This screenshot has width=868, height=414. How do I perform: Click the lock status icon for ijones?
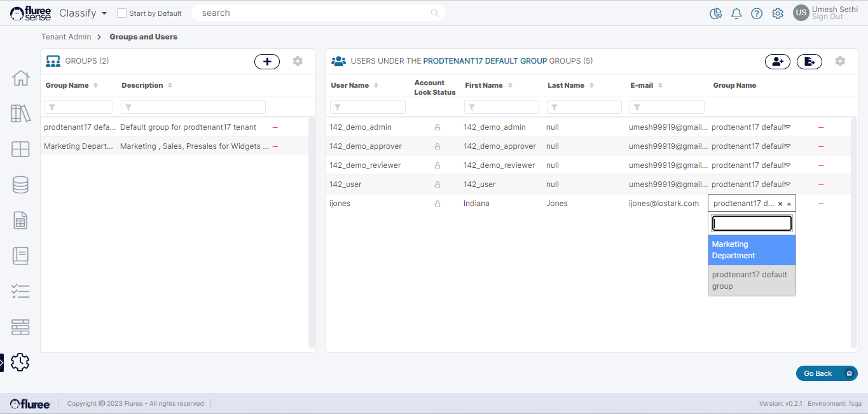coord(437,204)
